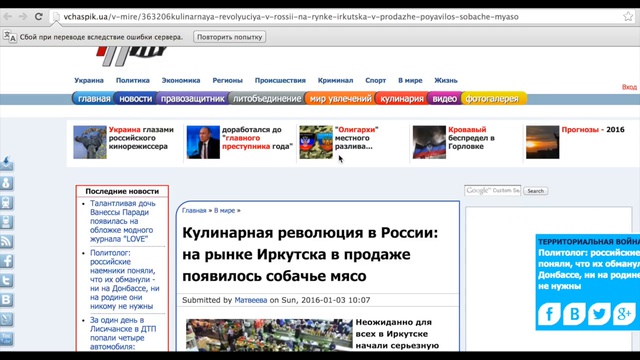The image size is (640, 360).
Task: Click the browser back arrow
Action: (7, 17)
